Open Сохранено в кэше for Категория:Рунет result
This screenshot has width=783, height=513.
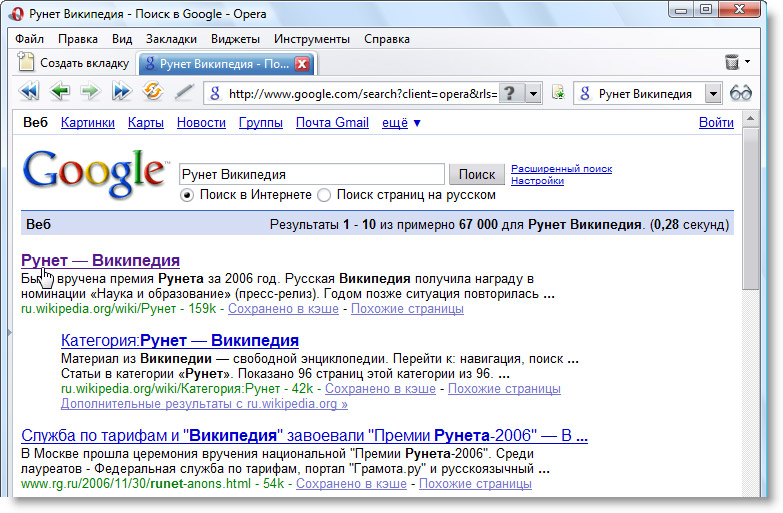380,389
